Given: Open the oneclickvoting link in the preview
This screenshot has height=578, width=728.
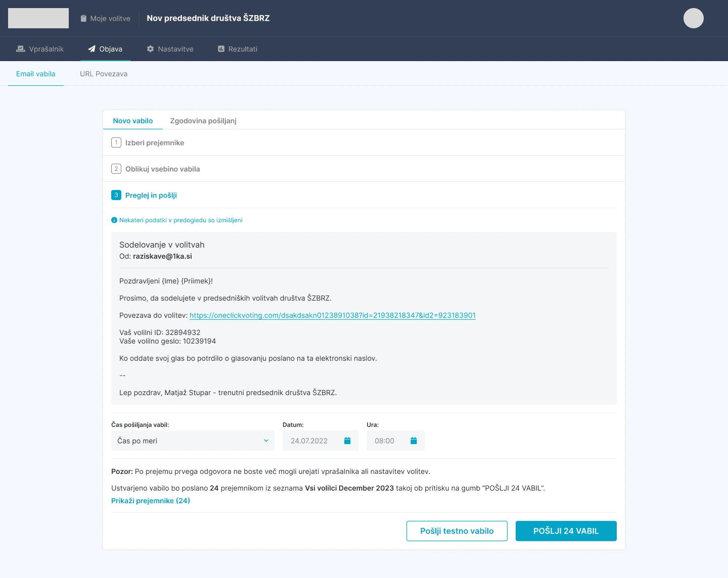Looking at the screenshot, I should tap(332, 315).
